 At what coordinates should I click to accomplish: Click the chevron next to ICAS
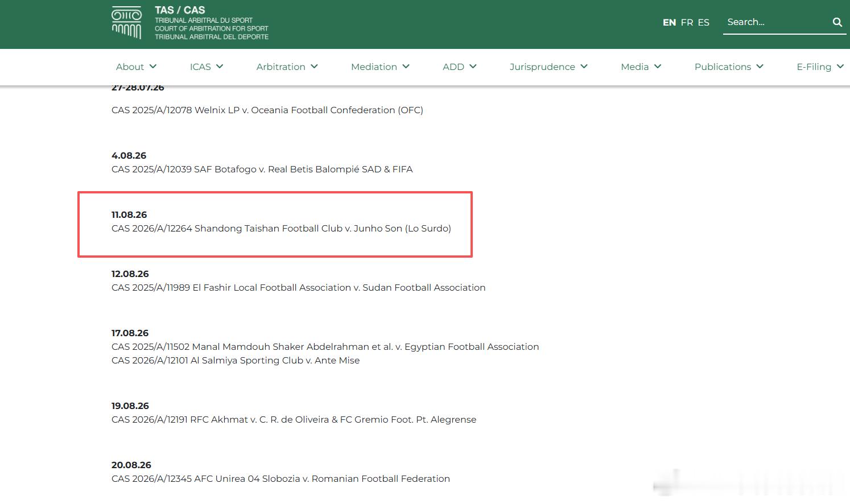click(220, 67)
